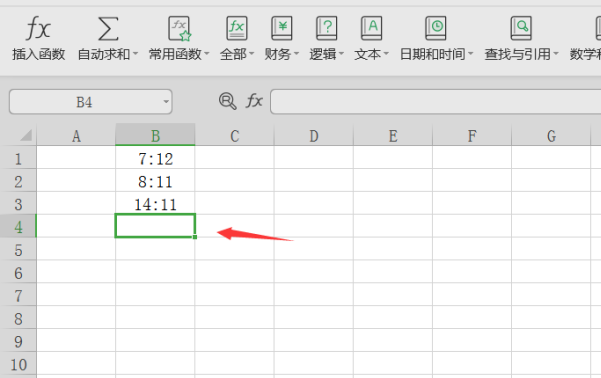Click the magnifier icon beside formula bar
Viewport: 601px width, 378px height.
[228, 102]
